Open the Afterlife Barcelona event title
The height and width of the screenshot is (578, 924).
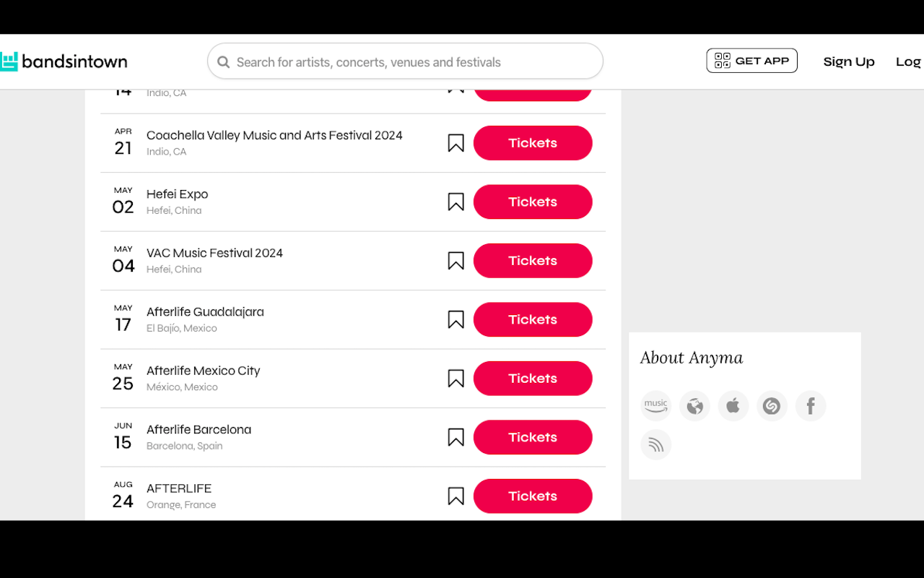(x=199, y=429)
